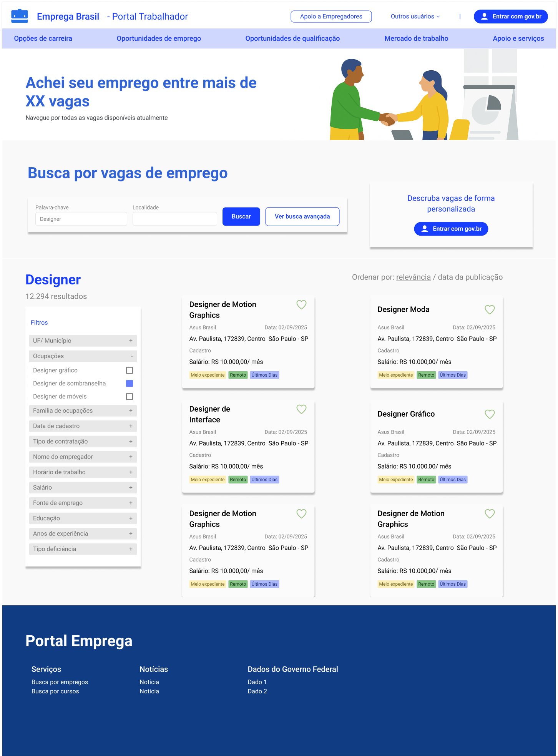Uncheck the Designer de sombranselha filter
The image size is (558, 756).
coord(130,383)
